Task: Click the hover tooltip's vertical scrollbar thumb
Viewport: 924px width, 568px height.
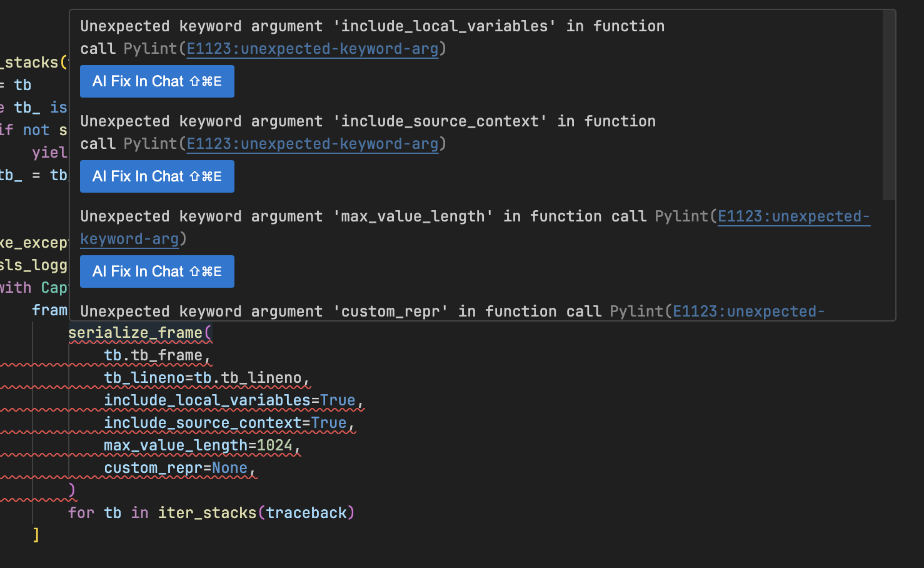Action: [x=888, y=105]
